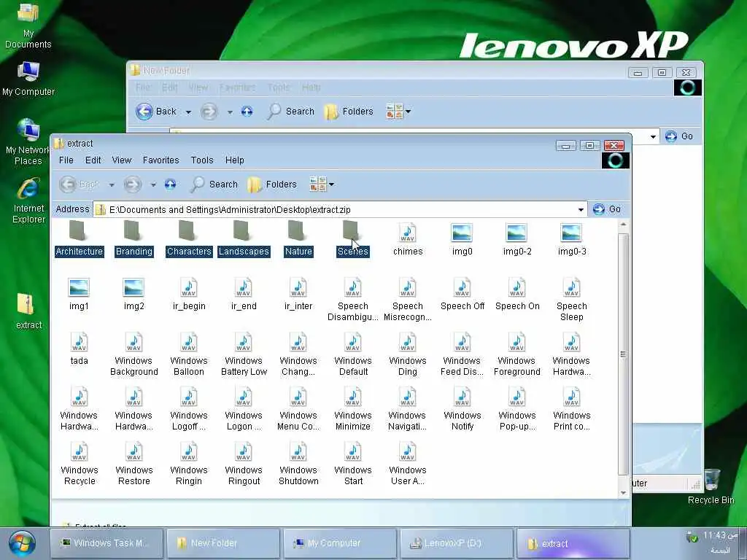Select the chimes WAV file
Image resolution: width=747 pixels, height=560 pixels.
click(408, 239)
